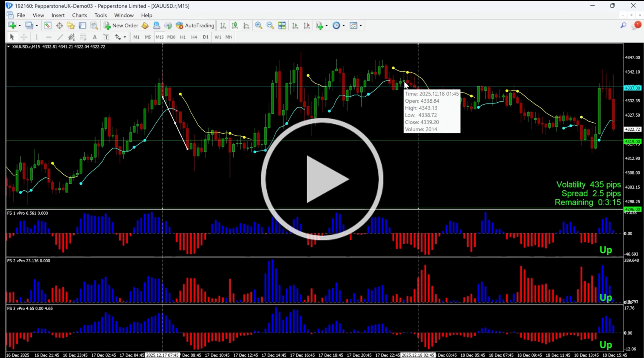This screenshot has width=644, height=358.
Task: Click the Tile Windows icon
Action: click(282, 26)
